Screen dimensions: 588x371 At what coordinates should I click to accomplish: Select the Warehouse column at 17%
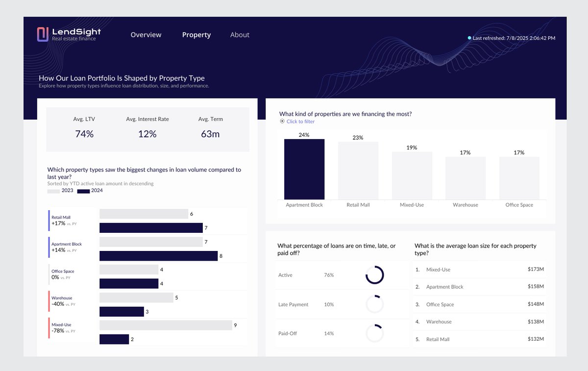click(x=465, y=178)
